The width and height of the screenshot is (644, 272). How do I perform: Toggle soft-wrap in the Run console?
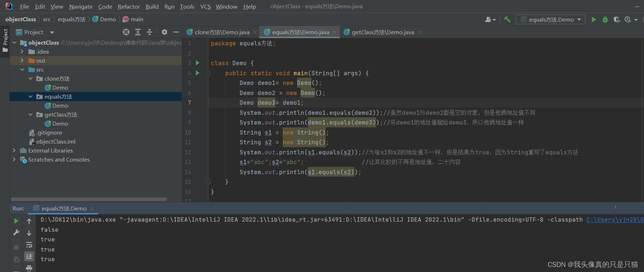point(29,245)
